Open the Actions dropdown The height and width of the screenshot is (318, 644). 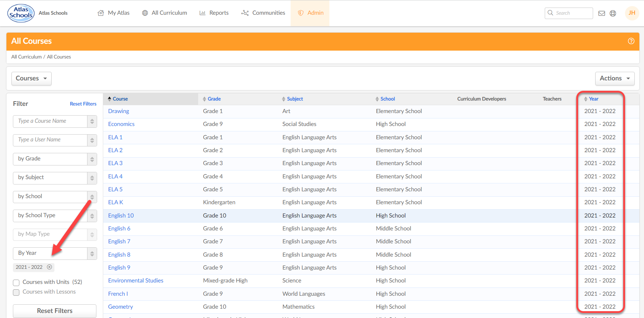tap(615, 79)
